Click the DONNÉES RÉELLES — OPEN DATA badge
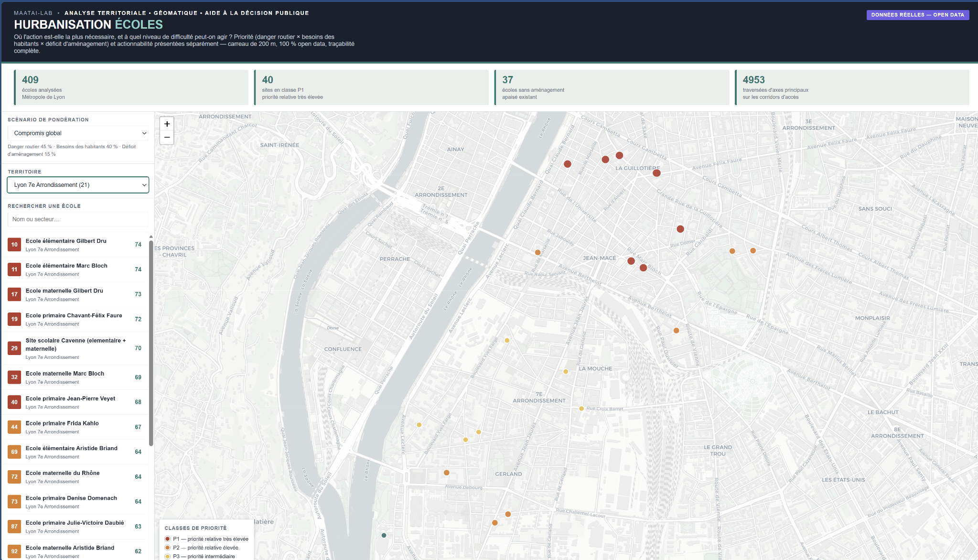The width and height of the screenshot is (978, 560). point(917,15)
